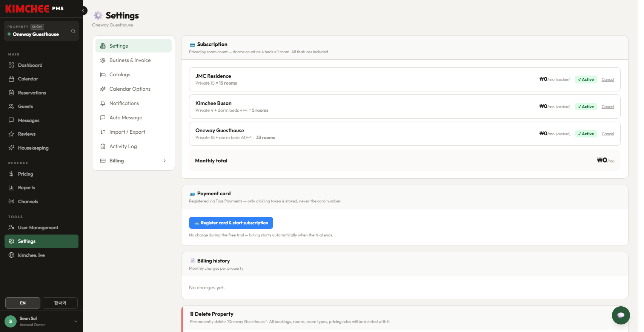Viewport: 644px width, 332px height.
Task: Click Register card & start subscription
Action: [x=231, y=223]
